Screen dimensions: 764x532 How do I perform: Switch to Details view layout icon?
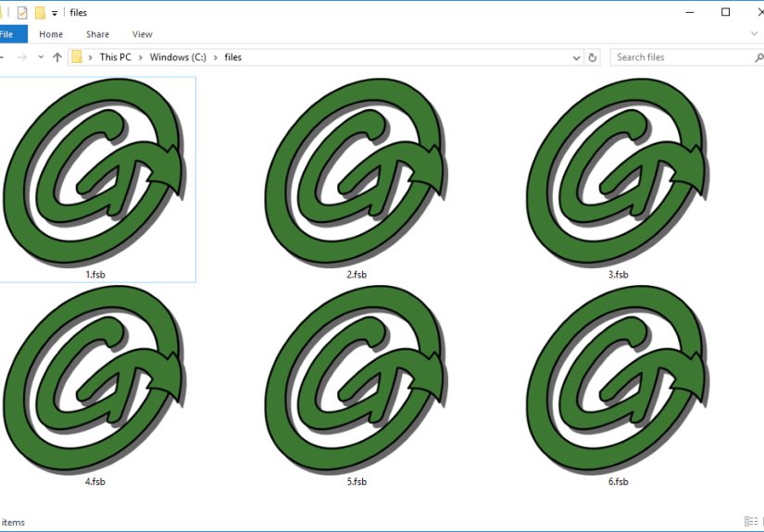(x=751, y=521)
